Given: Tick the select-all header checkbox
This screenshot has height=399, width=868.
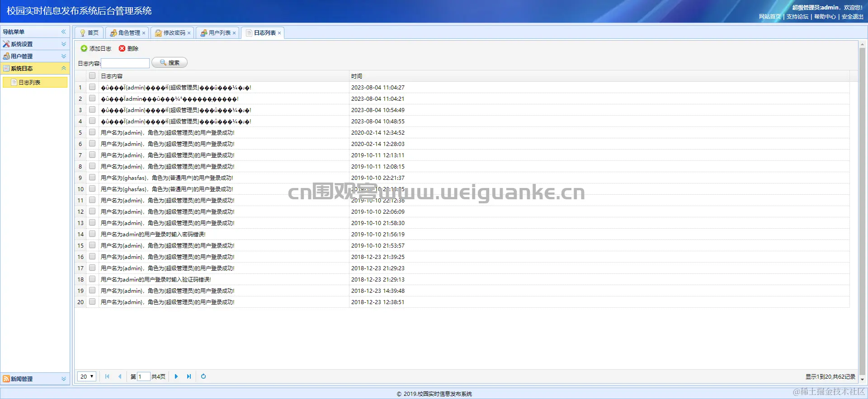Looking at the screenshot, I should click(92, 75).
